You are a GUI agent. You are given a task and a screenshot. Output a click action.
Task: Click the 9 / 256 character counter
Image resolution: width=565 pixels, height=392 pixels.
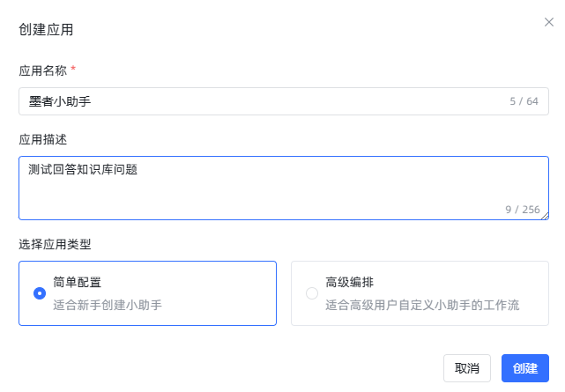tap(523, 210)
